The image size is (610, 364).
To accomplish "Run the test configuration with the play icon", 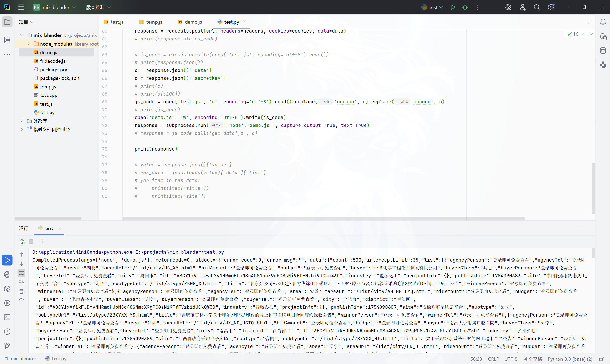I will [453, 7].
